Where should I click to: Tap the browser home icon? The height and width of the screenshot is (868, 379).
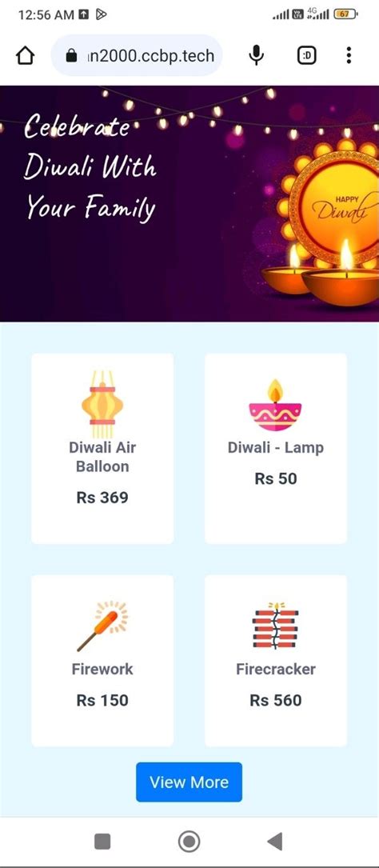tap(26, 56)
